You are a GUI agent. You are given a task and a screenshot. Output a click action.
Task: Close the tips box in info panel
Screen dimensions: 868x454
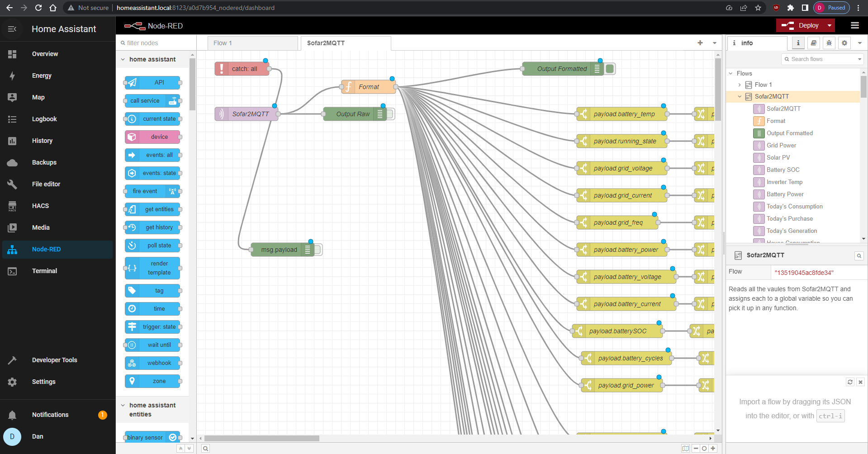[x=860, y=382]
